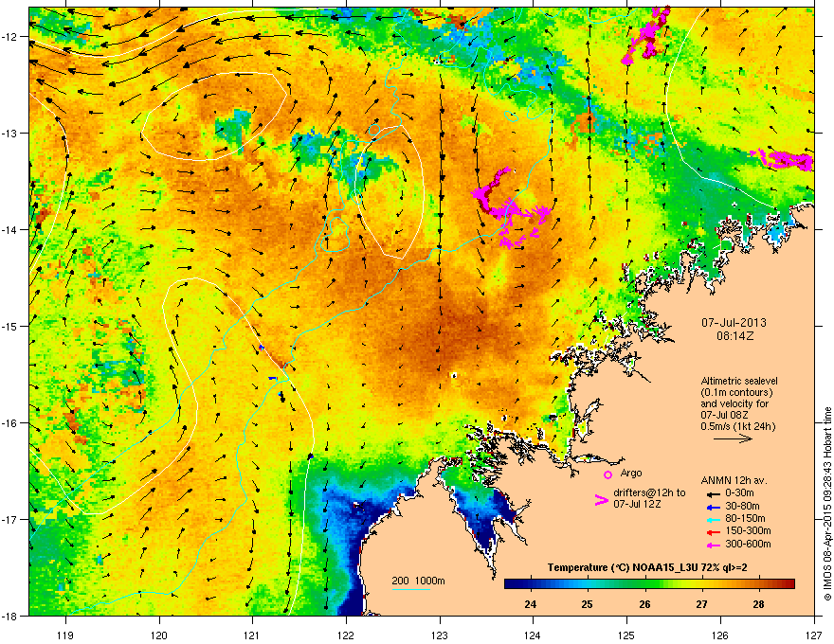Screen dimensions: 834x644
Task: Click latitude axis label -17
Action: 9,519
